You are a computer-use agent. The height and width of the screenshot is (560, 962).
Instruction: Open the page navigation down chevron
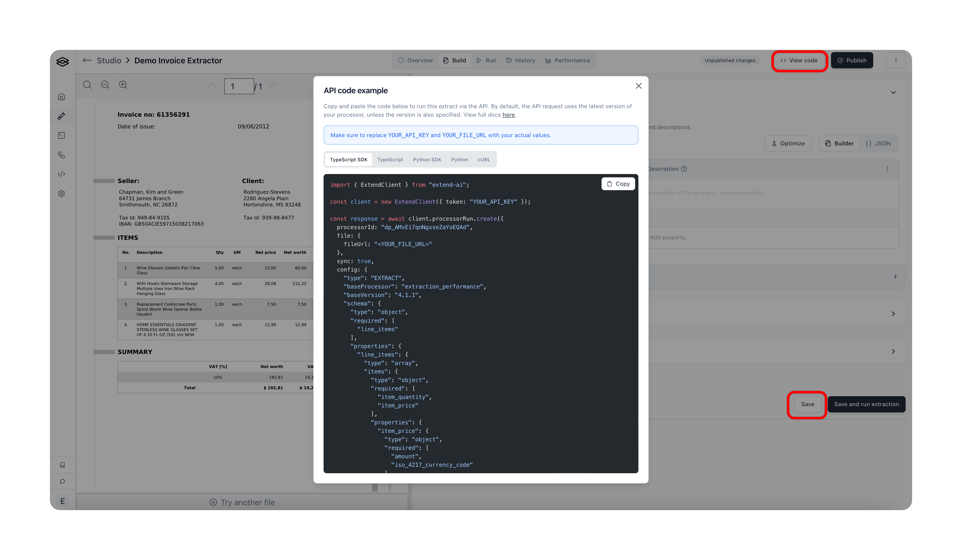coord(272,85)
